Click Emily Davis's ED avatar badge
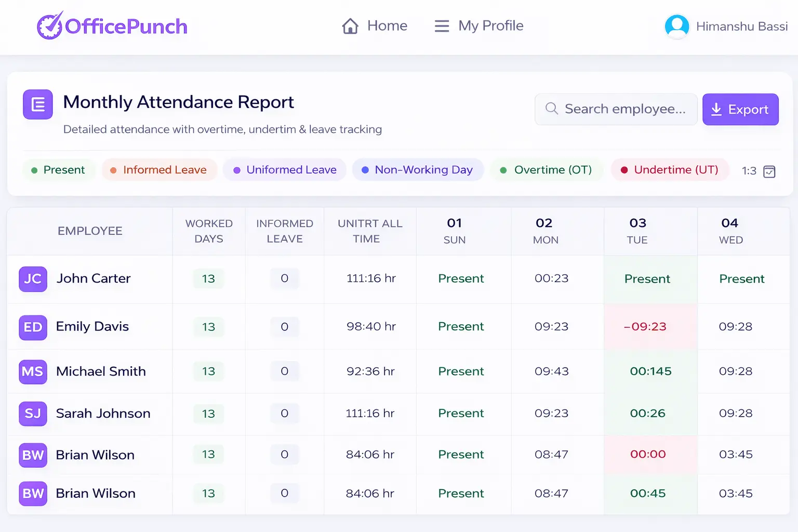Image resolution: width=798 pixels, height=532 pixels. [x=33, y=327]
